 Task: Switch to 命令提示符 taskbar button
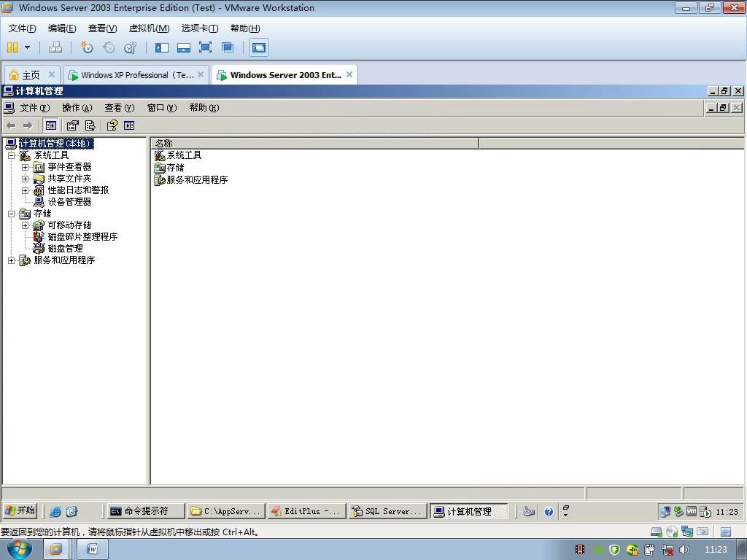[x=146, y=511]
